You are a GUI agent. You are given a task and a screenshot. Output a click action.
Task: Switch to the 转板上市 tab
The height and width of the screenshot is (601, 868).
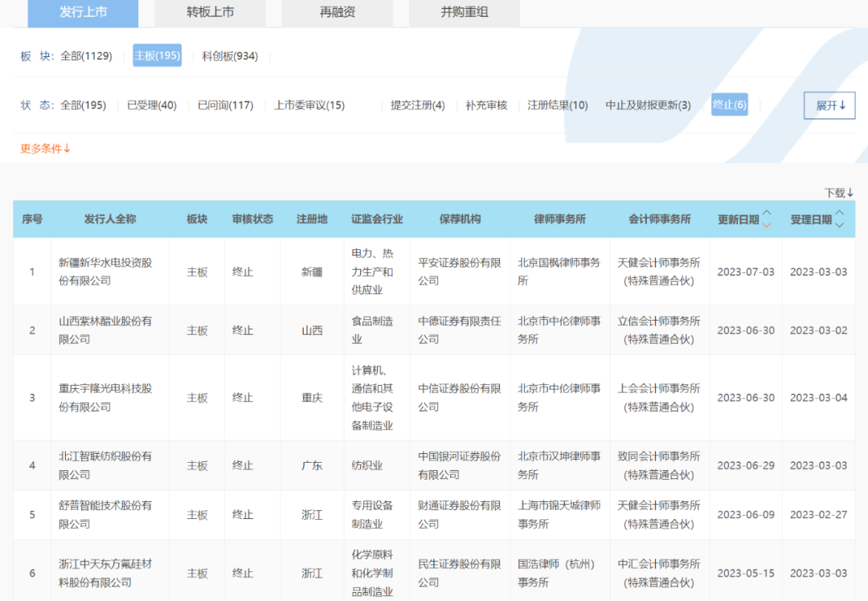coord(210,13)
